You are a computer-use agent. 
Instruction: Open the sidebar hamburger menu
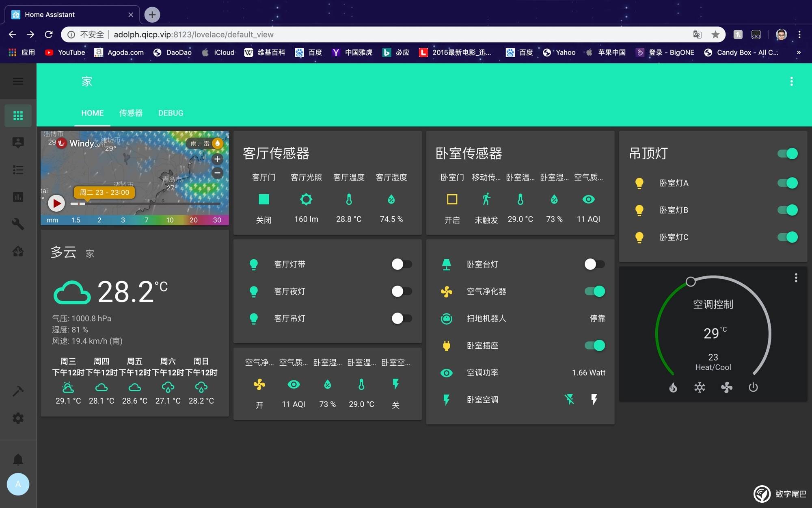(x=18, y=81)
